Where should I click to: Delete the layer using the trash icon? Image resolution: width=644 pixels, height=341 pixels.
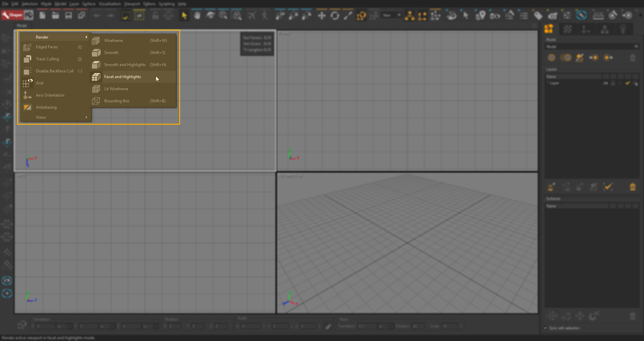tap(633, 58)
